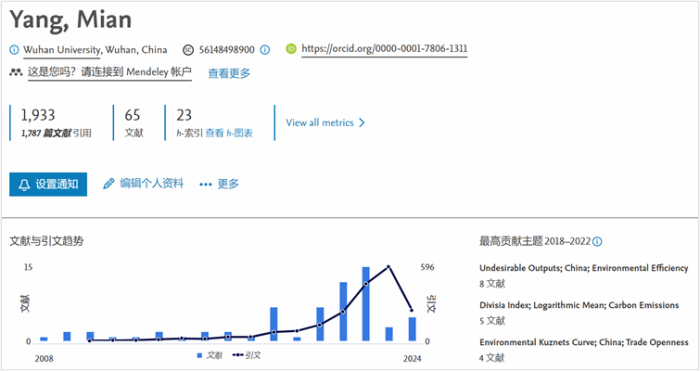Click the Mendeley people icon
The image size is (700, 371).
pos(16,72)
